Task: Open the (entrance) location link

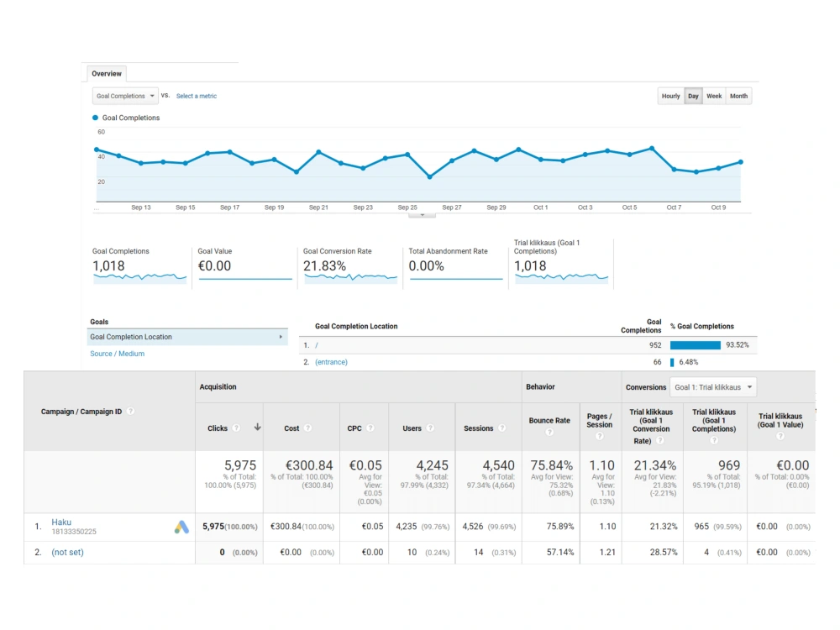Action: point(331,362)
